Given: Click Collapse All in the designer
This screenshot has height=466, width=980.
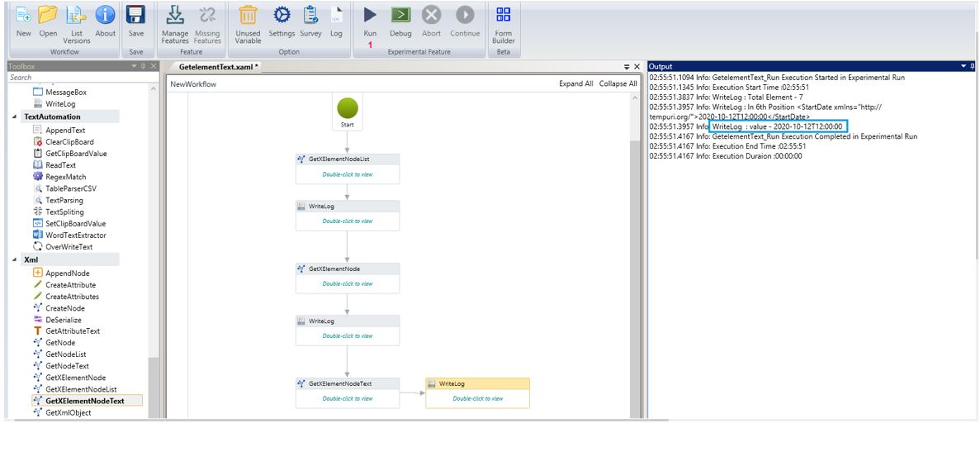Looking at the screenshot, I should [x=618, y=84].
